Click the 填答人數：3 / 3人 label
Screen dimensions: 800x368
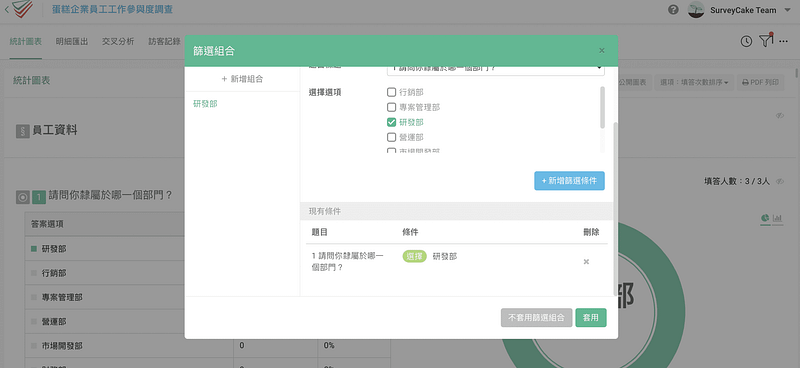(737, 181)
